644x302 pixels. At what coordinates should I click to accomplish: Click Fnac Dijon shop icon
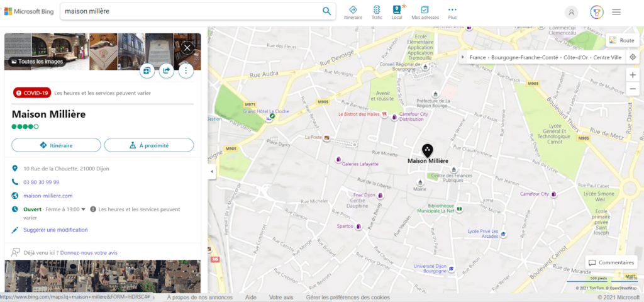380,196
